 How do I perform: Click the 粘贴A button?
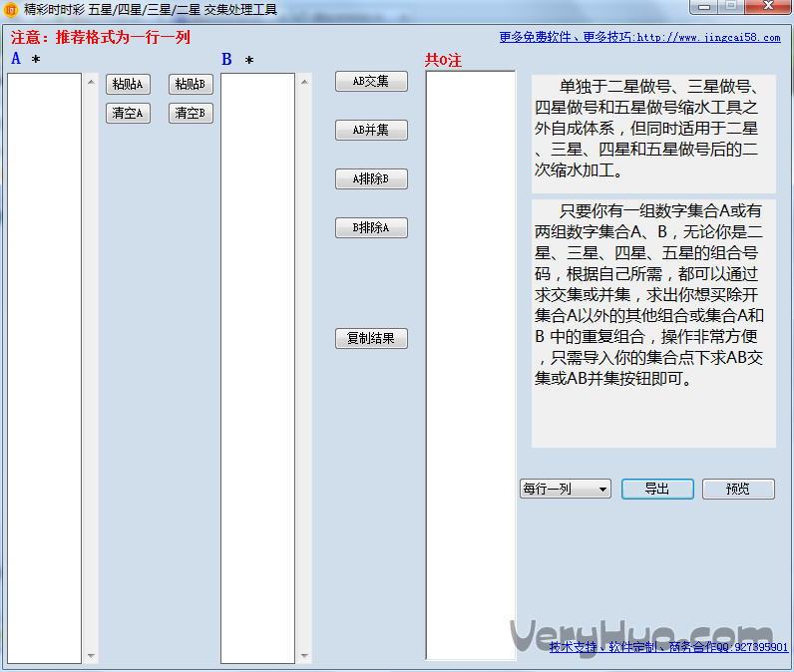128,84
